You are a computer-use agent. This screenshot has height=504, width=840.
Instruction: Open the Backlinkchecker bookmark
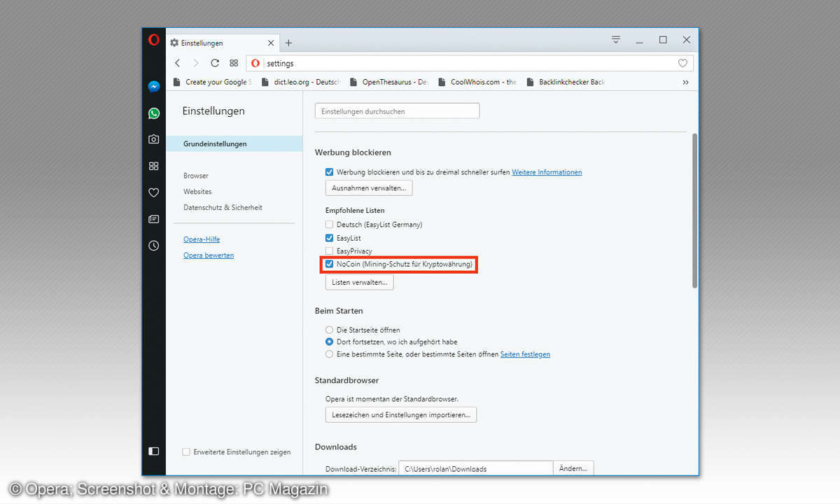(566, 82)
